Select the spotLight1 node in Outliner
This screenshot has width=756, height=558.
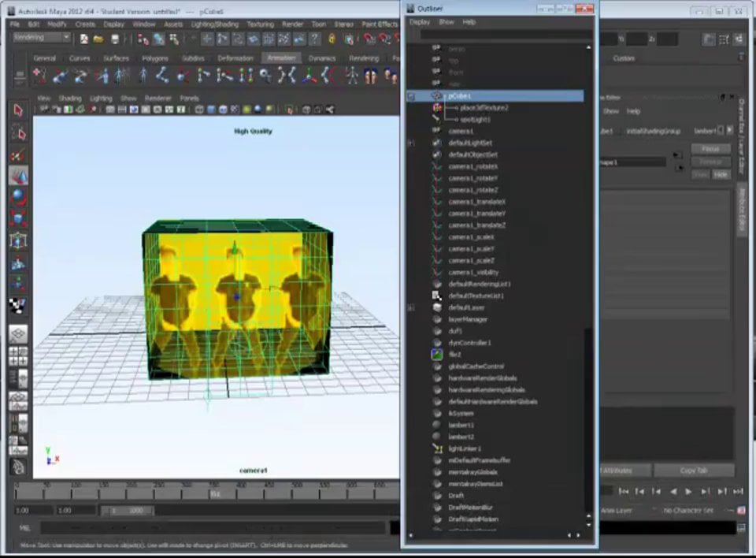click(475, 119)
